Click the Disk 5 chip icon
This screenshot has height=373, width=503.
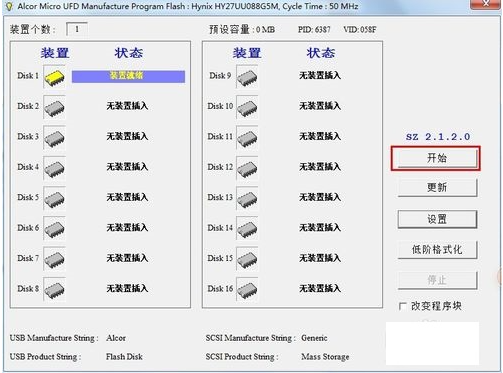[54, 199]
